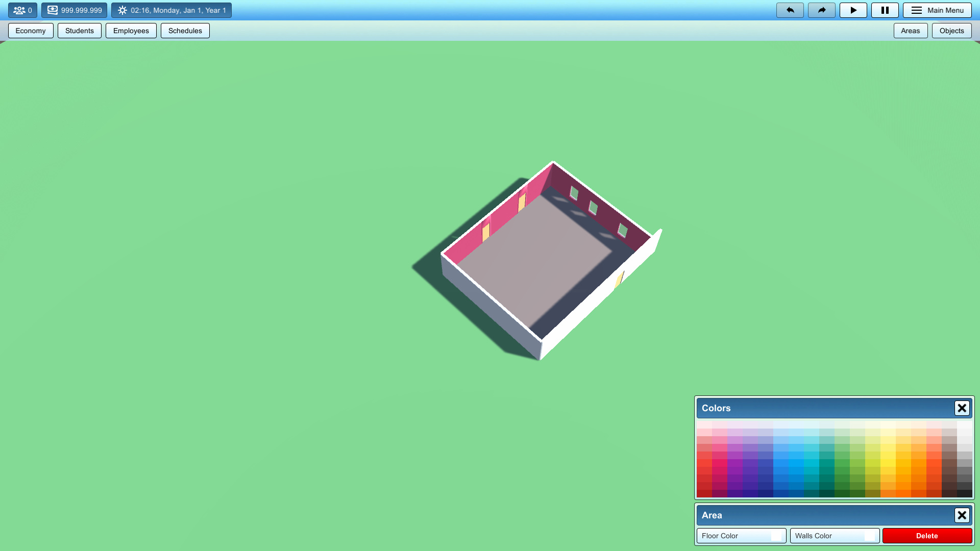Screen dimensions: 980x551
Task: Click the student count people icon
Action: click(19, 10)
